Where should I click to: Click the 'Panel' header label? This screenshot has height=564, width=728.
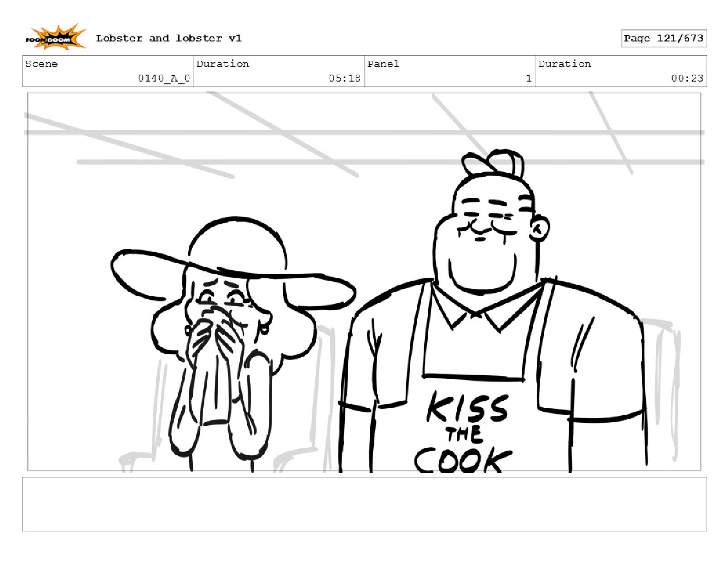383,64
